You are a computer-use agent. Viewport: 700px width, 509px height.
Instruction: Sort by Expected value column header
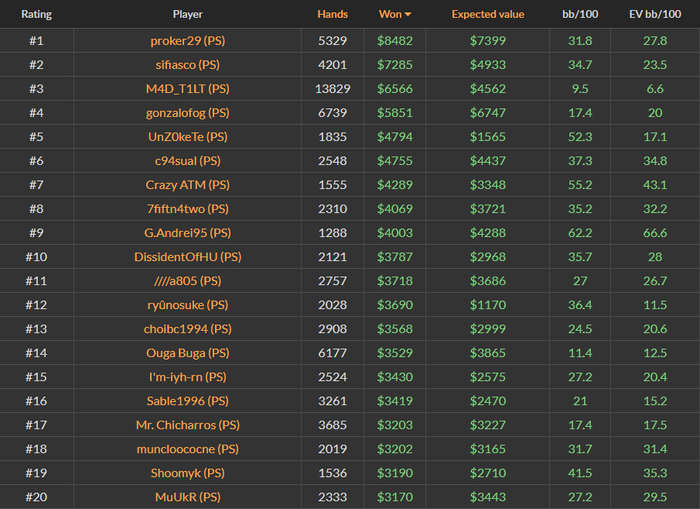pyautogui.click(x=487, y=15)
